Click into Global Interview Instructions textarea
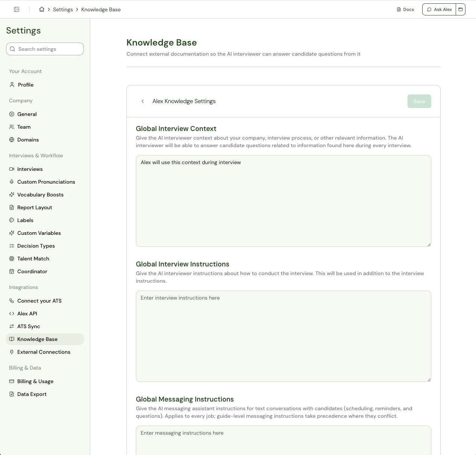The image size is (476, 455). pyautogui.click(x=283, y=336)
